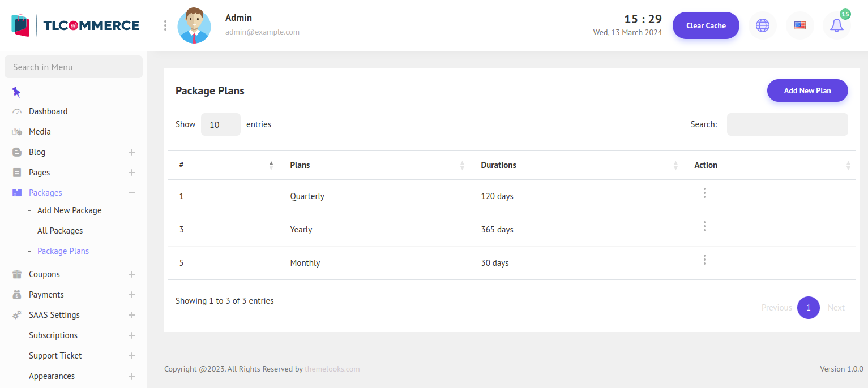Open the Dashboard menu item
Image resolution: width=868 pixels, height=388 pixels.
(48, 111)
